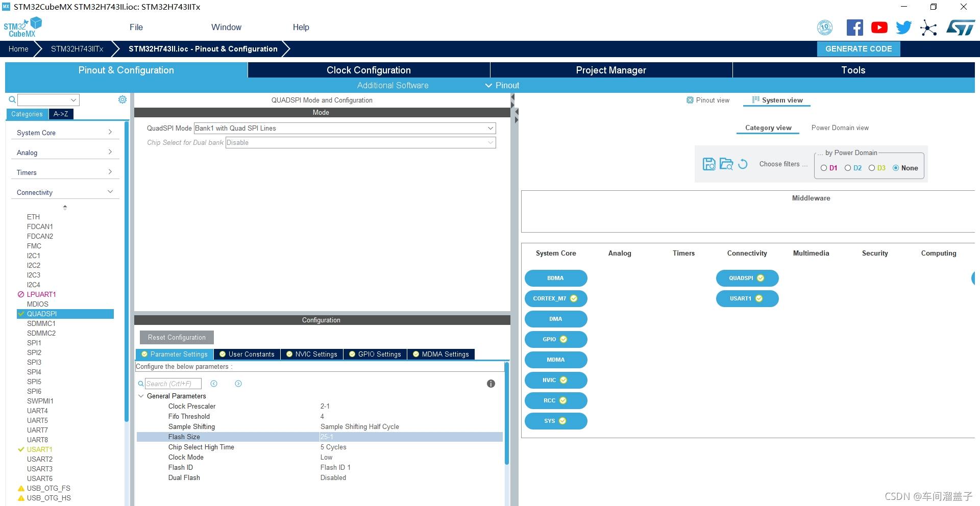Image resolution: width=980 pixels, height=506 pixels.
Task: Switch the list to A->Z ordering
Action: [x=61, y=114]
